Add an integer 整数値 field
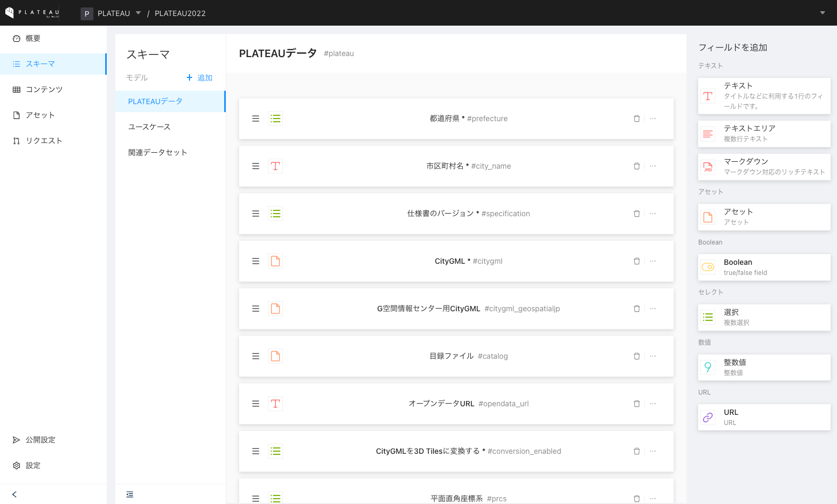 coord(764,367)
